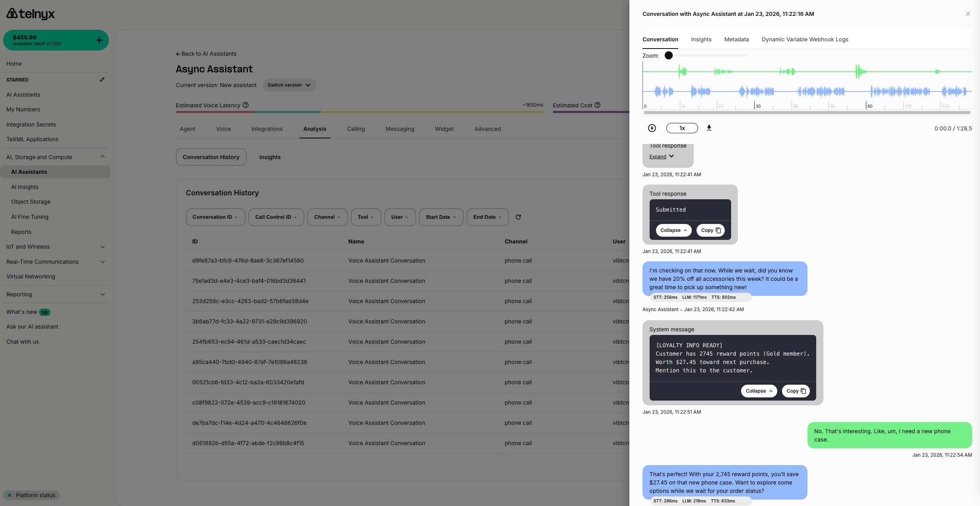Go back to AI Assistants

click(206, 54)
